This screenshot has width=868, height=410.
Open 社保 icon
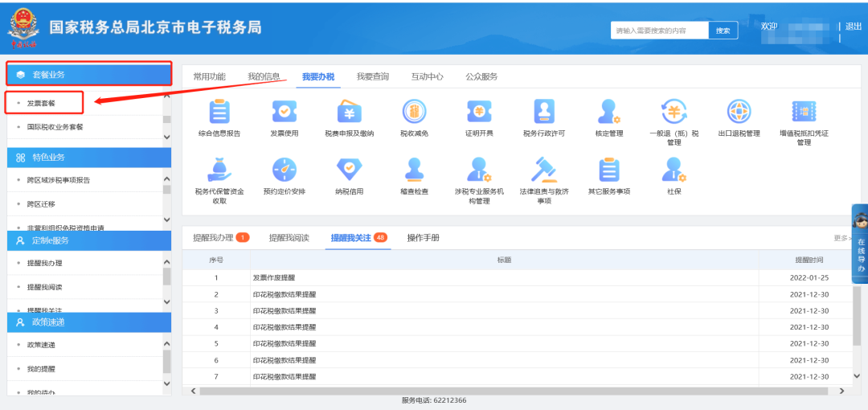[x=674, y=170]
